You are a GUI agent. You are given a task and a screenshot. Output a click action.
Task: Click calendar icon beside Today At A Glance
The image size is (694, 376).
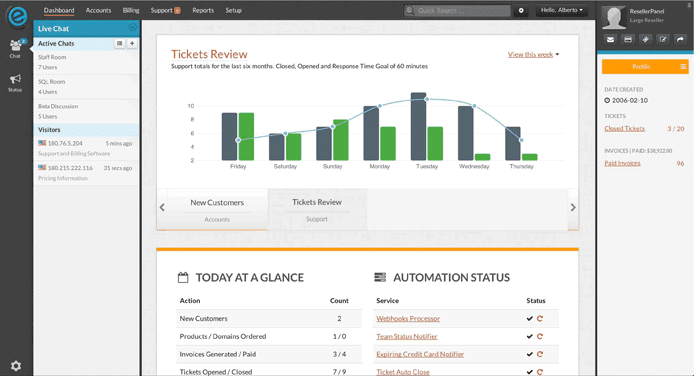tap(183, 277)
